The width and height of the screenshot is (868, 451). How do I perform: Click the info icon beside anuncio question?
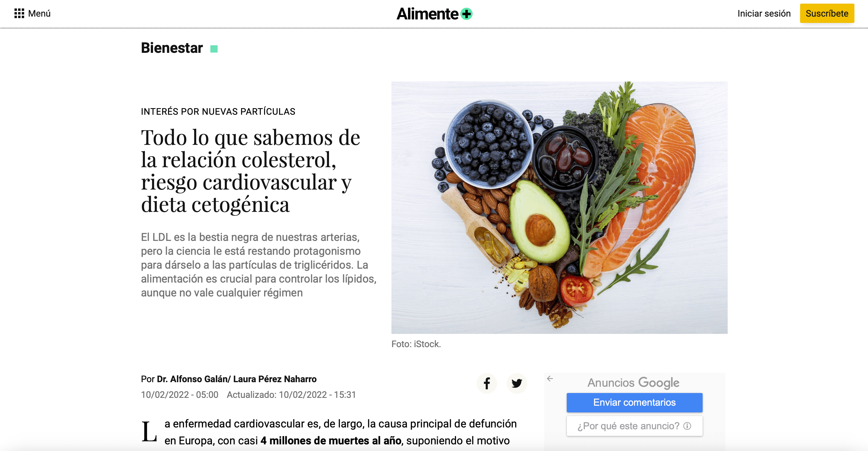(687, 426)
